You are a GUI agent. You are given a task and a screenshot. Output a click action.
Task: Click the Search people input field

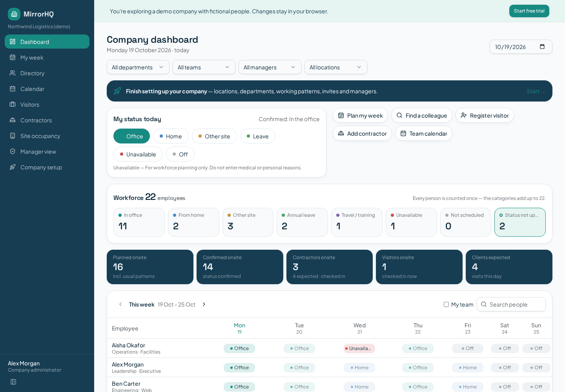[511, 304]
